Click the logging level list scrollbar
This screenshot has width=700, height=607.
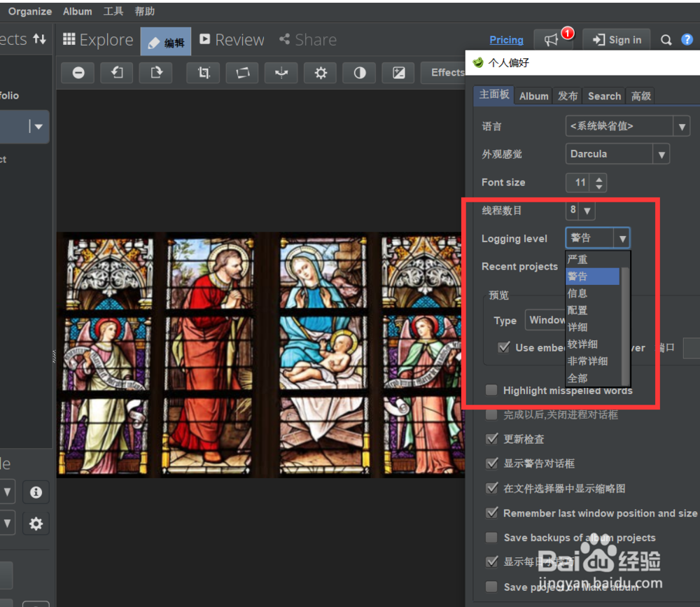[625, 326]
